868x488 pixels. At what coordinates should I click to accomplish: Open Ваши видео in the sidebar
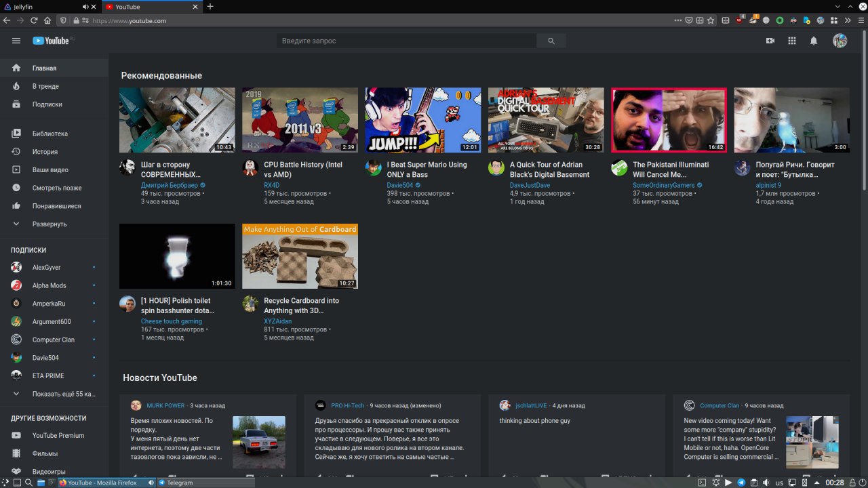(x=54, y=170)
